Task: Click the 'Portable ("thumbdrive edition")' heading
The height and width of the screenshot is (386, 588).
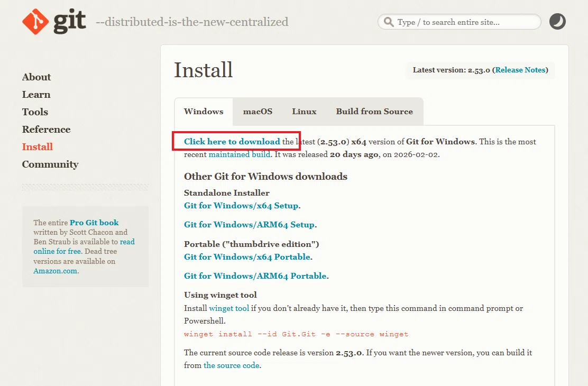Action: [251, 244]
